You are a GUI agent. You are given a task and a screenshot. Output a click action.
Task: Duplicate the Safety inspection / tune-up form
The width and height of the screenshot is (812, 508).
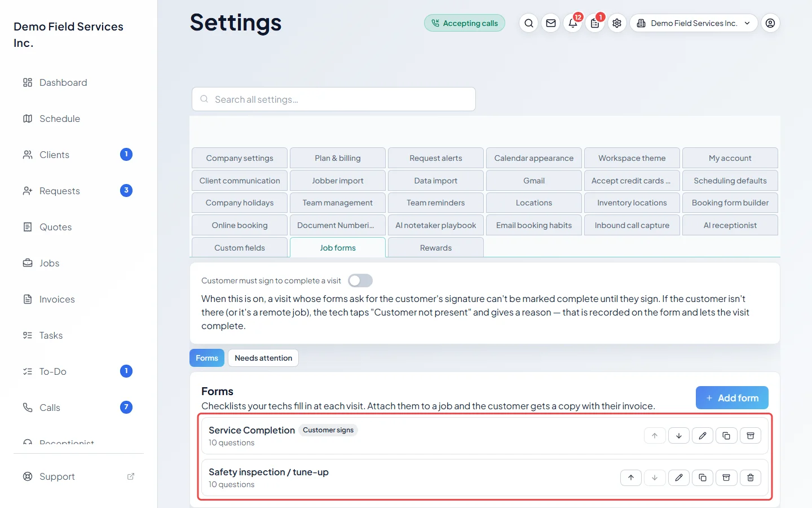point(703,478)
